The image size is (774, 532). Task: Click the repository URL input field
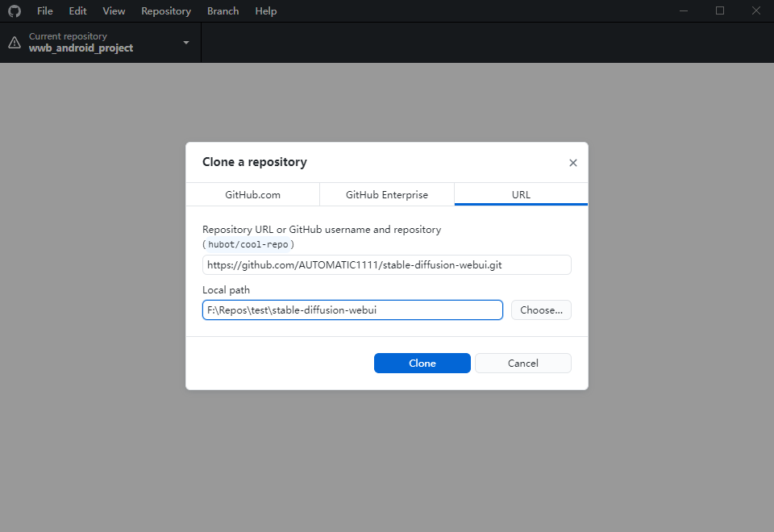[x=387, y=264]
